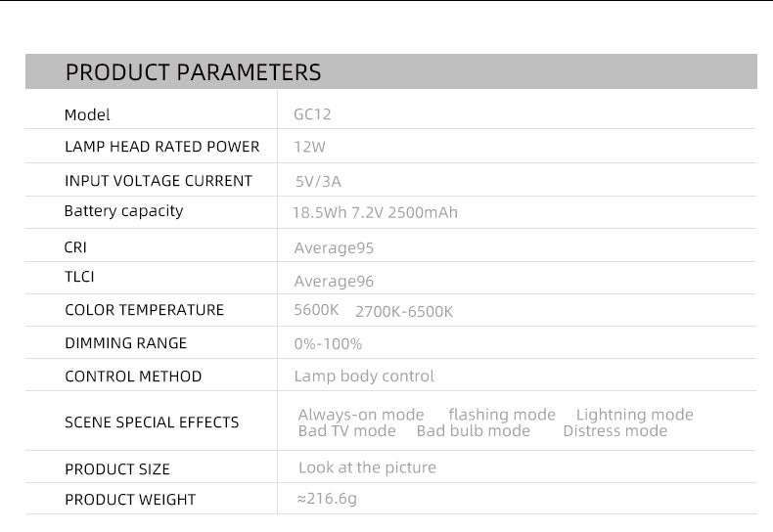Select the Bad TV mode text
The image size is (773, 532).
coord(346,431)
